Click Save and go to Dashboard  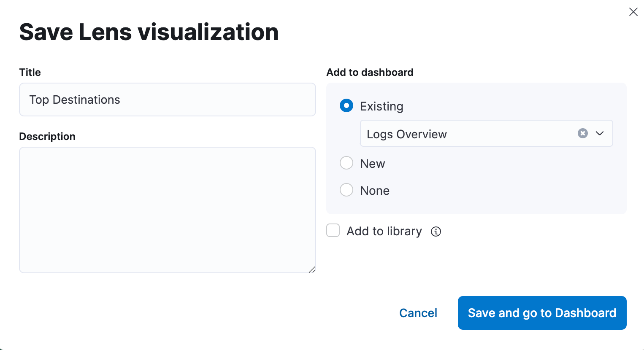coord(542,313)
